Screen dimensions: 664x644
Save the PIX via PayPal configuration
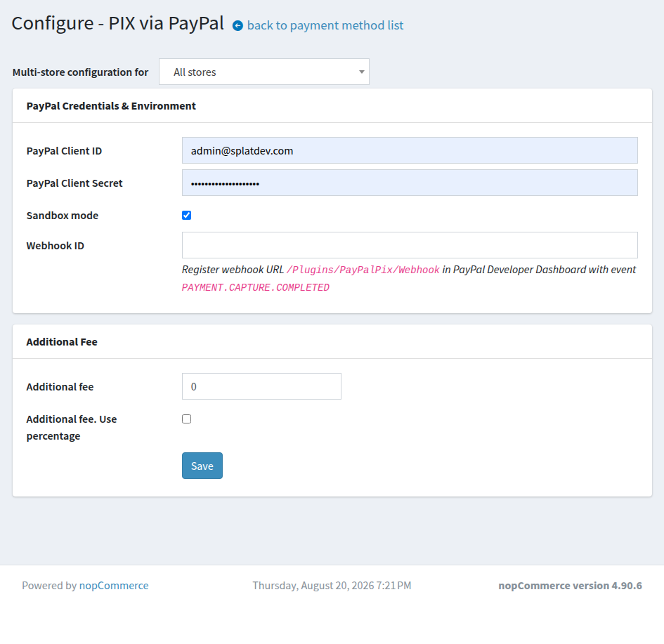[202, 466]
